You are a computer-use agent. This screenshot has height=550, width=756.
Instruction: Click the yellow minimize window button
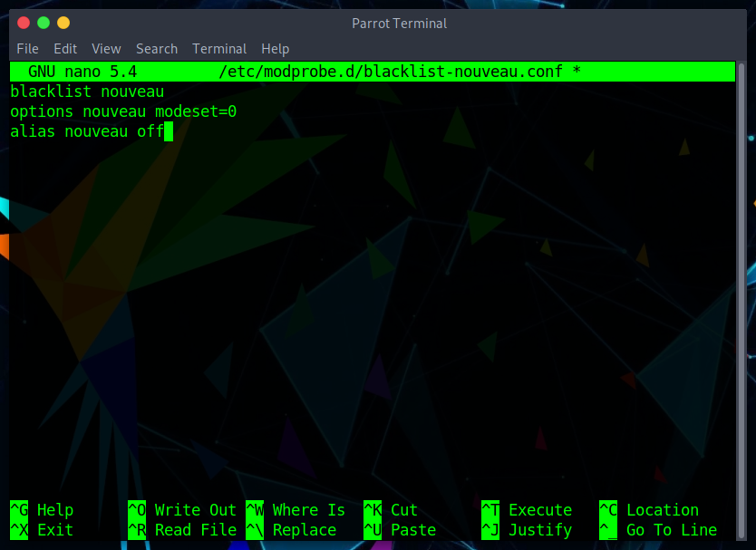63,23
